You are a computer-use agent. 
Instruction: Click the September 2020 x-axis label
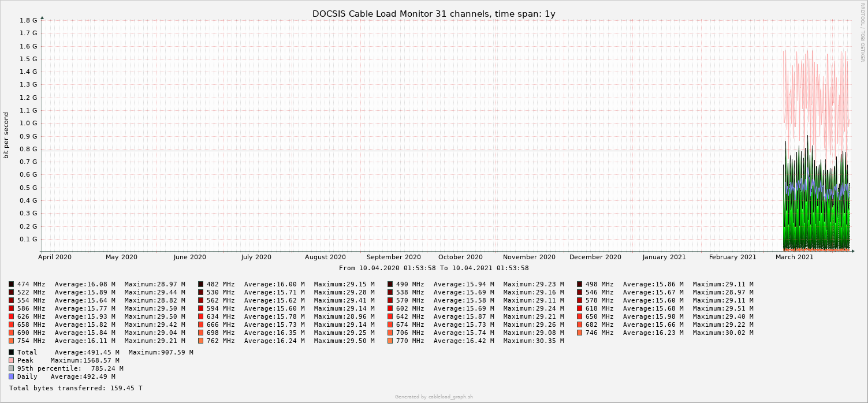coord(394,257)
